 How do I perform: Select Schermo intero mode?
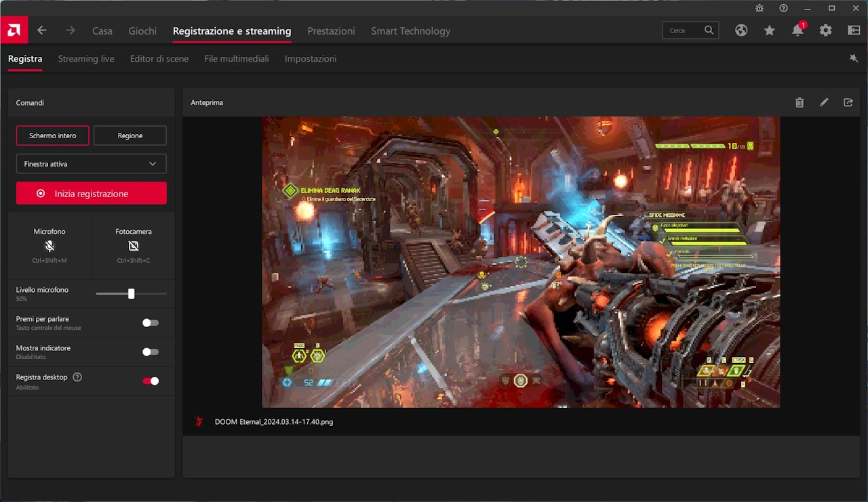pyautogui.click(x=53, y=135)
